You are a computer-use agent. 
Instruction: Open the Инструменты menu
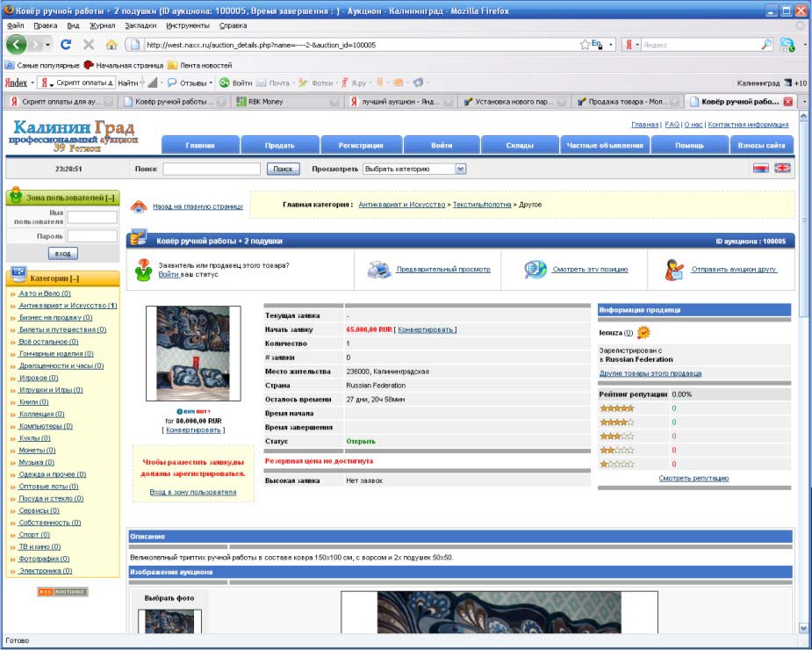pyautogui.click(x=188, y=25)
